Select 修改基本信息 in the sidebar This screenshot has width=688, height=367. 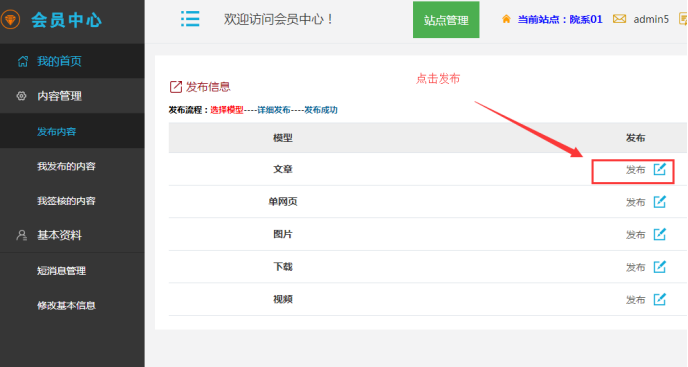point(66,305)
